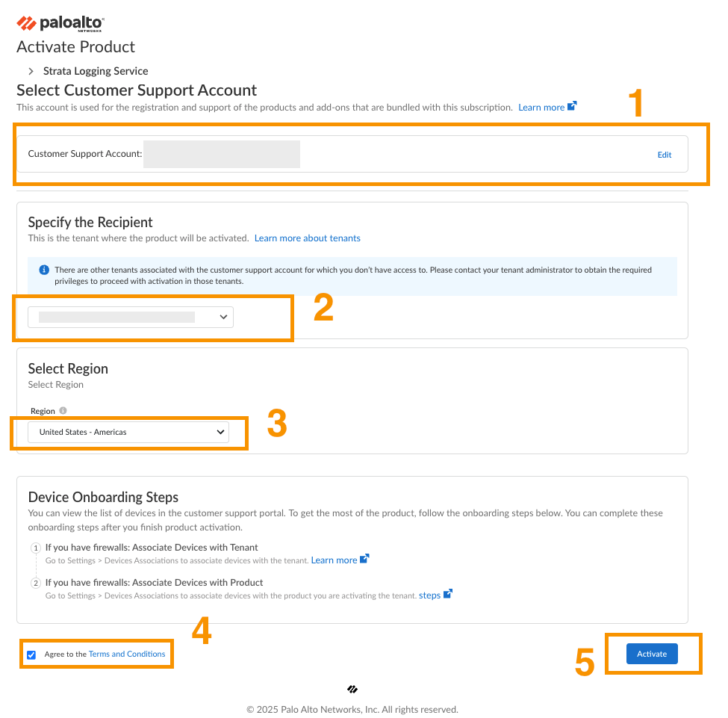Click the Region info tooltip icon

[x=63, y=411]
